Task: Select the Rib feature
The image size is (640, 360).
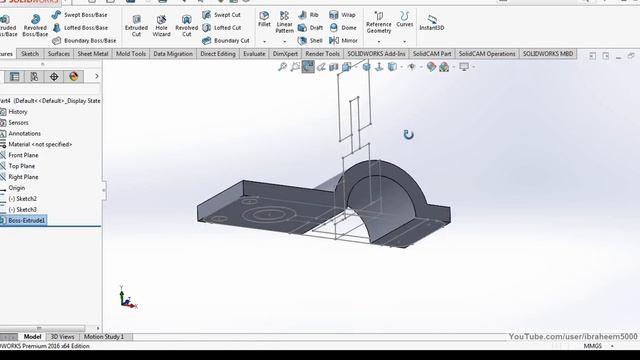Action: click(x=308, y=15)
